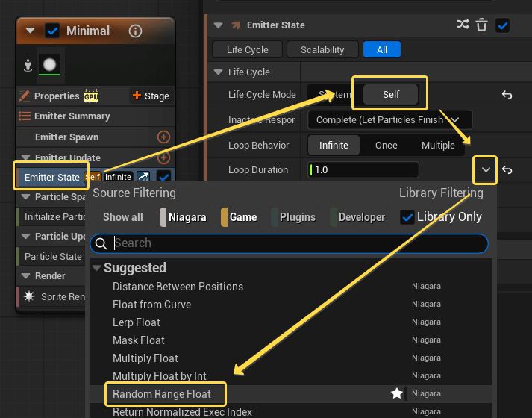
Task: Click the Loop Duration value field
Action: pos(363,169)
